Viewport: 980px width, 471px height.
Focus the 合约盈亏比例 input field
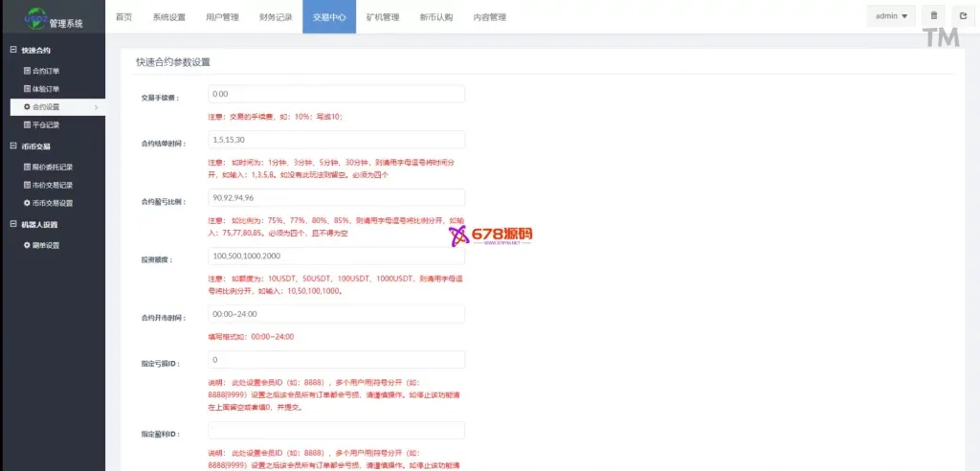click(336, 198)
